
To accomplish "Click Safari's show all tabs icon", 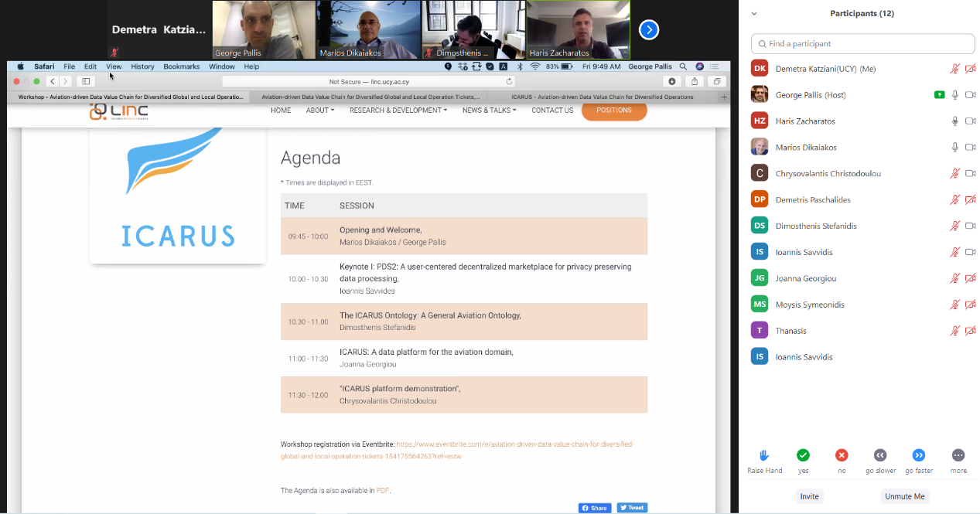I will tap(717, 81).
